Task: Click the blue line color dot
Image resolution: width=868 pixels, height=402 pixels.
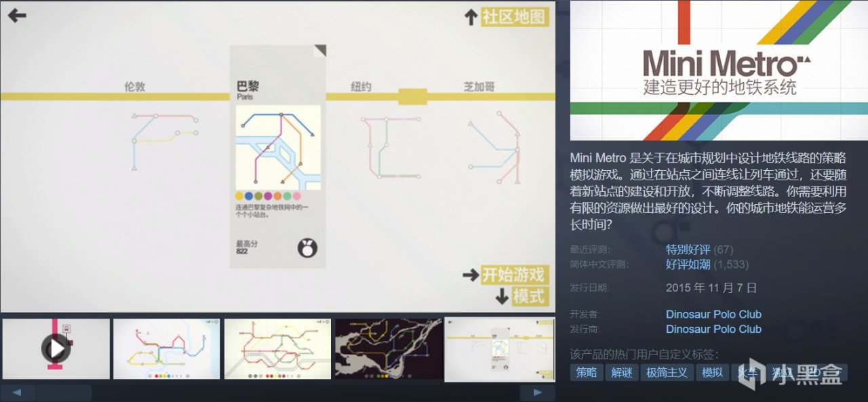Action: (250, 197)
